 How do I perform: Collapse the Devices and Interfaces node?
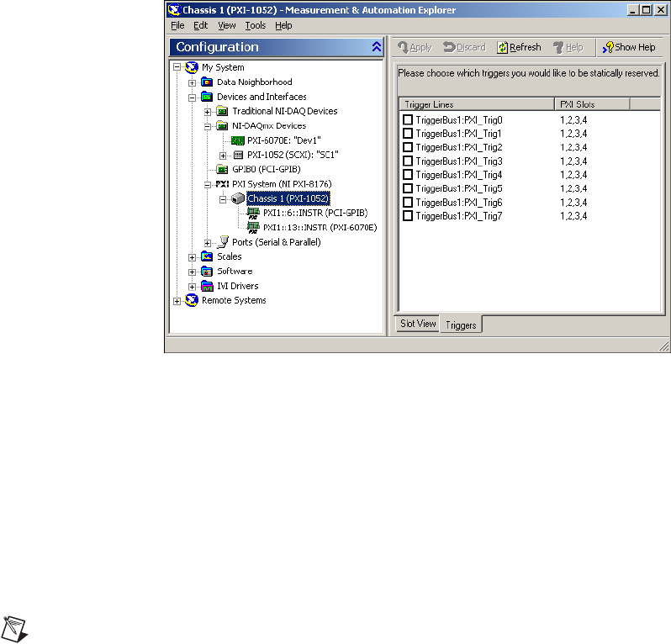coord(193,98)
